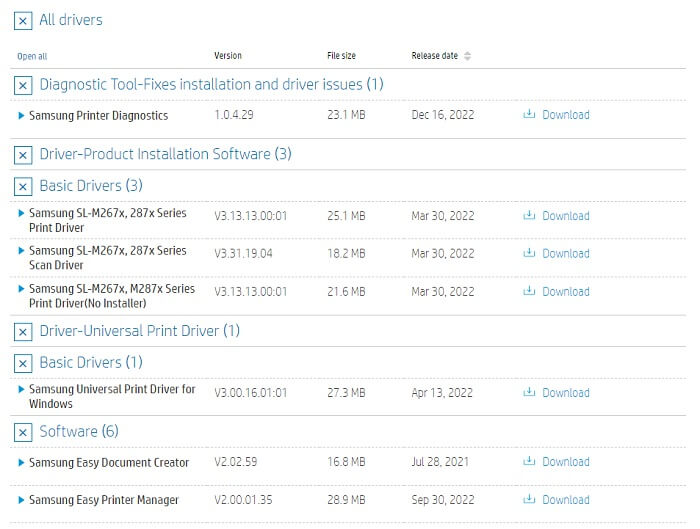The height and width of the screenshot is (529, 700).
Task: Click download icon for Scan Driver row
Action: 529,253
